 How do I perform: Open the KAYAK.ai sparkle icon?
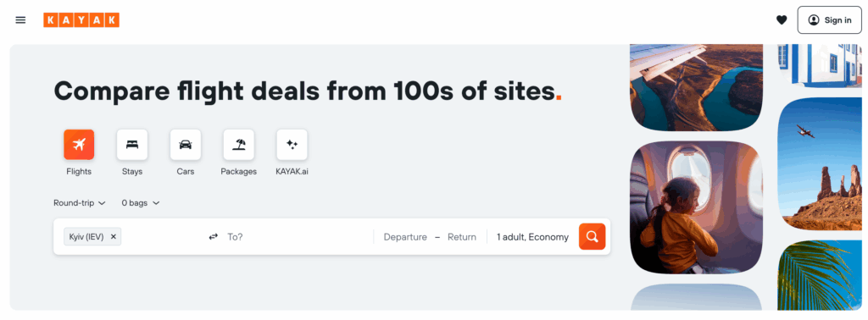(x=292, y=145)
